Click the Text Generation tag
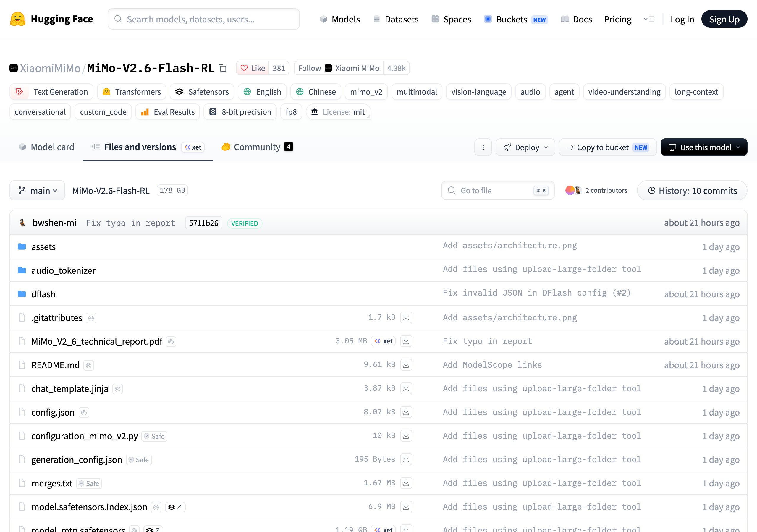This screenshot has height=532, width=757. tap(51, 92)
